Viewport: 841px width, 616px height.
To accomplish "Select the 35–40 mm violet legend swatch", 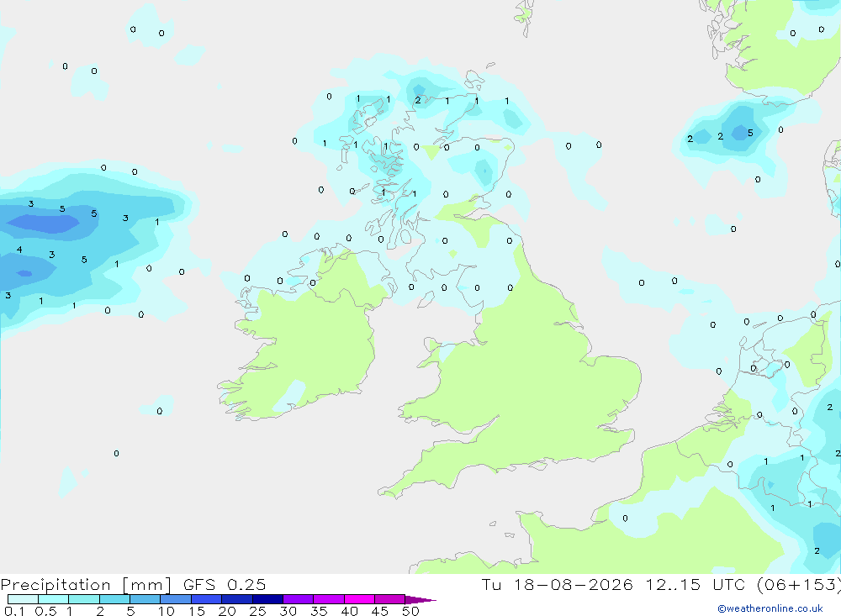I will [x=329, y=599].
